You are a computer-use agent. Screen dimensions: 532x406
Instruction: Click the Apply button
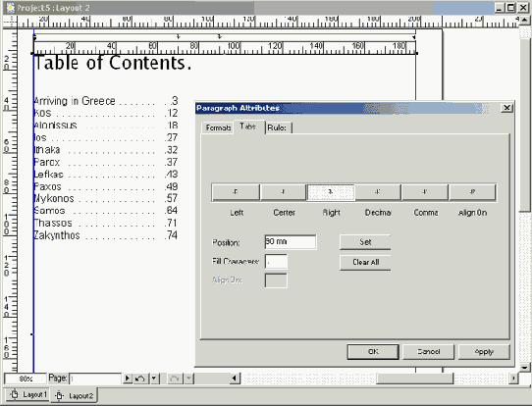point(484,352)
